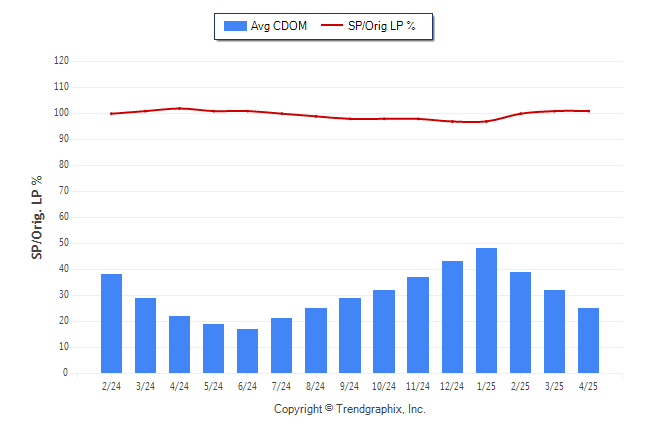Image resolution: width=646 pixels, height=434 pixels.
Task: Select the 8/24 bar
Action: [x=316, y=340]
